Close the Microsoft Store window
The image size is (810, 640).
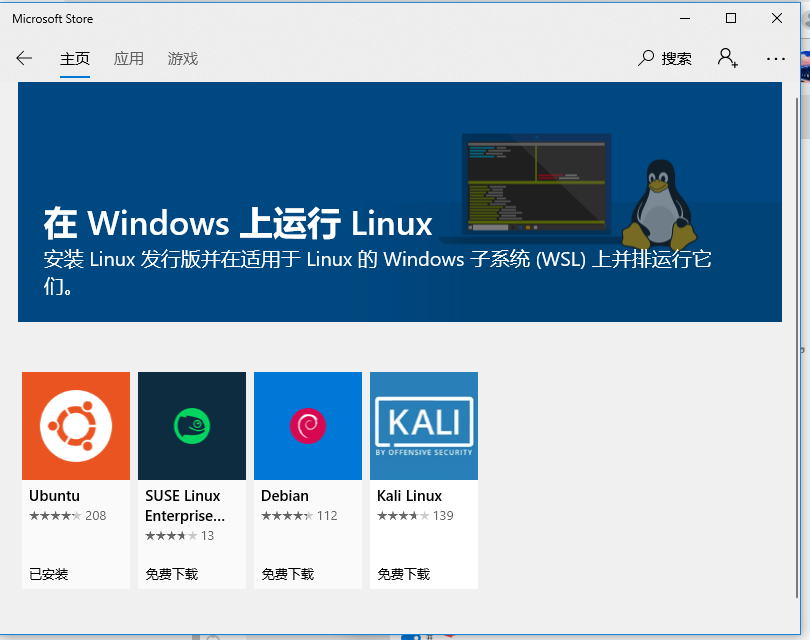[x=777, y=19]
